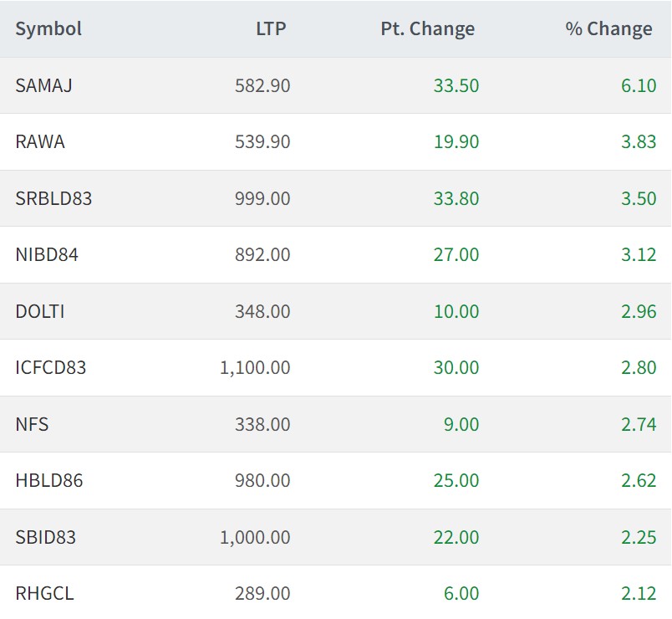The height and width of the screenshot is (619, 672).
Task: Sort table by Symbol column header
Action: (48, 29)
